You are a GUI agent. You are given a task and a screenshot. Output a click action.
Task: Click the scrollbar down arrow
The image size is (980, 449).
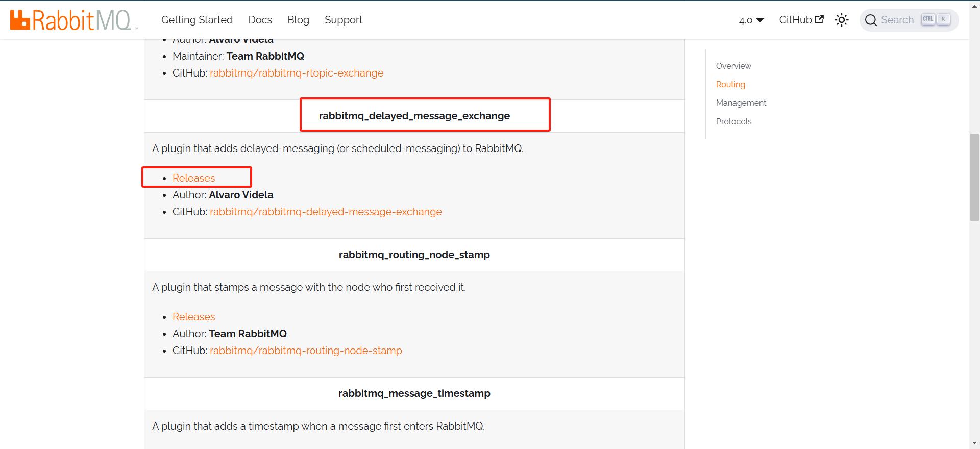coord(974,444)
